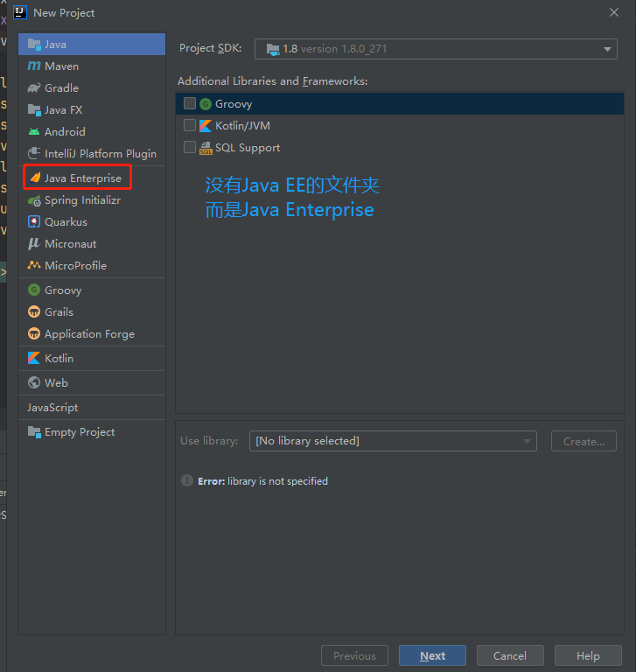Viewport: 636px width, 672px height.
Task: Open the Use library combo box
Action: point(393,441)
